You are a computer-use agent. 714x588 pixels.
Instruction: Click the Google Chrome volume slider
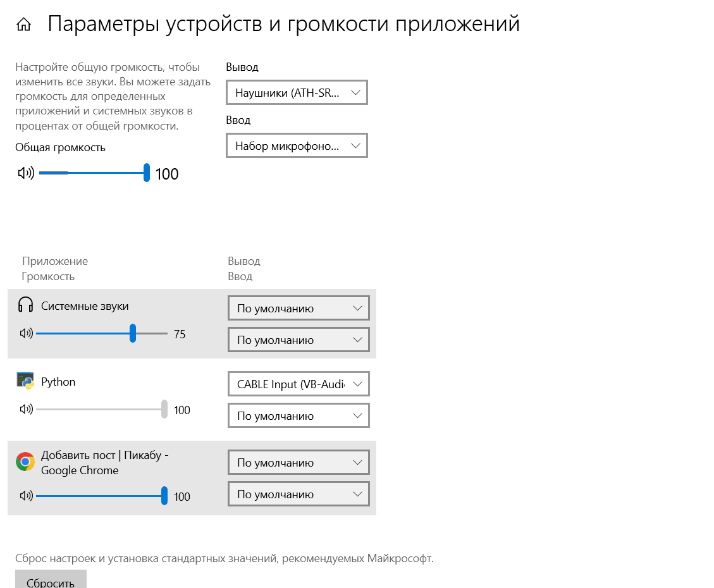[x=102, y=496]
